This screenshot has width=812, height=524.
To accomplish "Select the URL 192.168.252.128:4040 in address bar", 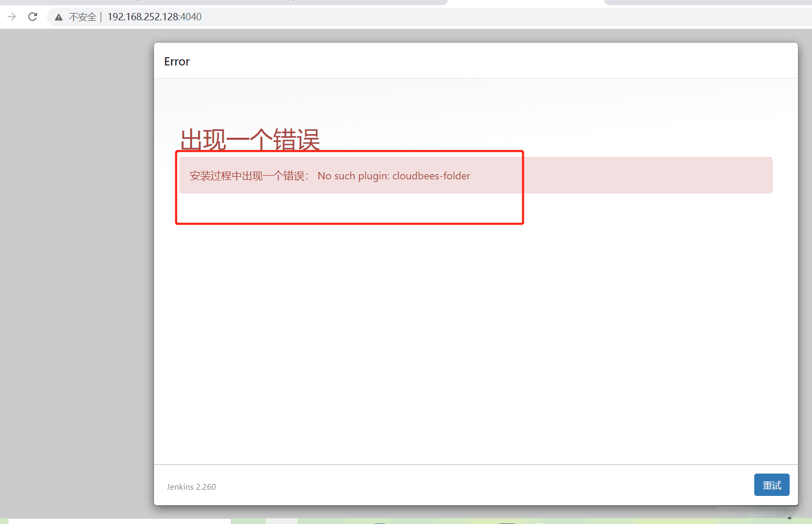I will pos(154,16).
